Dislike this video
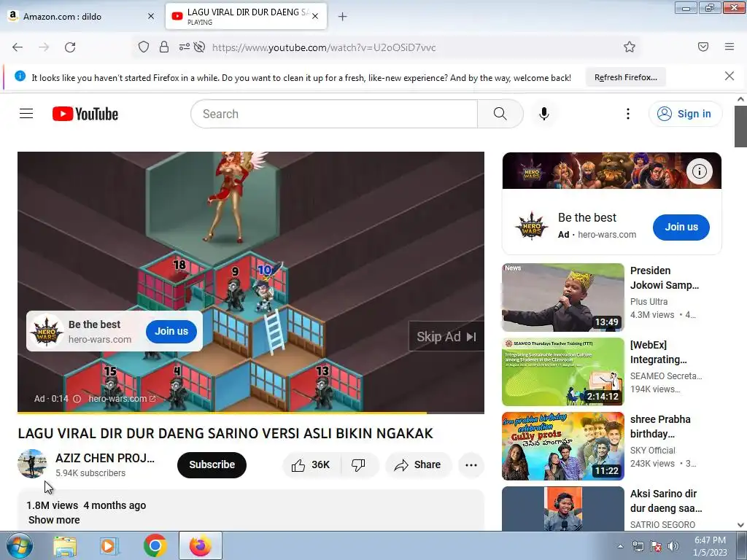 coord(359,464)
